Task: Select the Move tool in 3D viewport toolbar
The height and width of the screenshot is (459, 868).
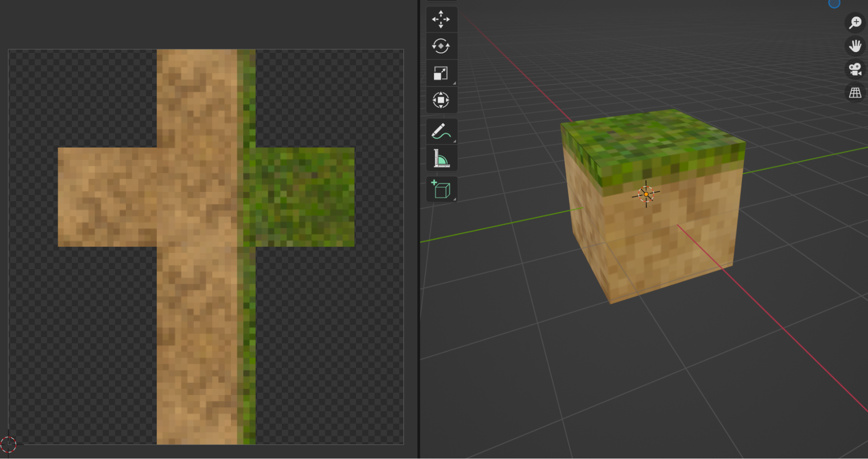Action: pyautogui.click(x=441, y=20)
